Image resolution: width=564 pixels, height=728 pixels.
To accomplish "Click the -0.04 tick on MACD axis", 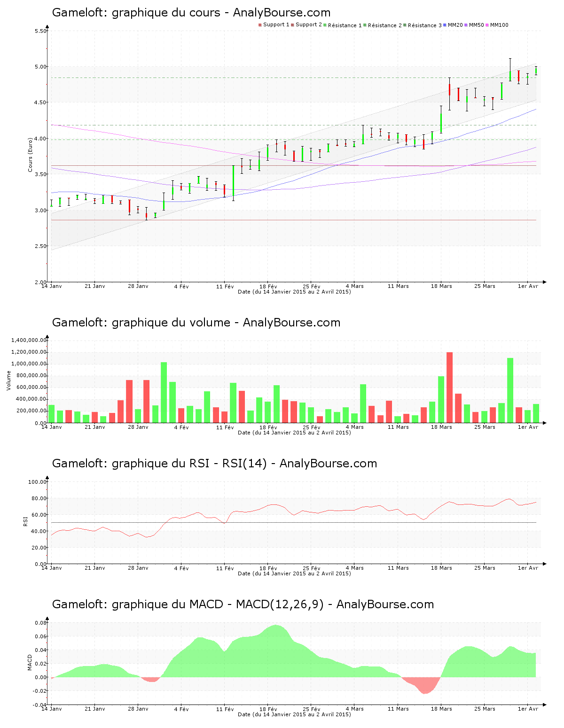I will pyautogui.click(x=40, y=705).
